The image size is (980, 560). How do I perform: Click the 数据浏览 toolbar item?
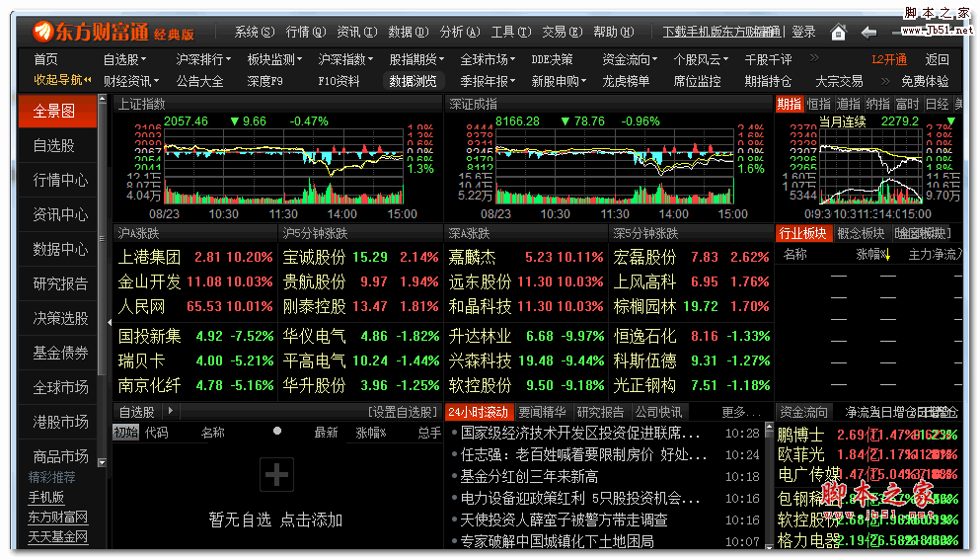pos(413,81)
